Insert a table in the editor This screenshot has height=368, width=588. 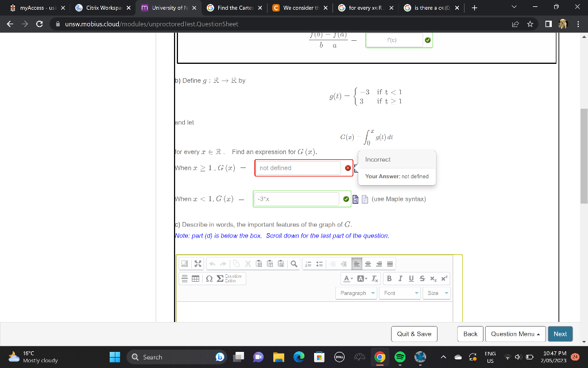pyautogui.click(x=195, y=279)
